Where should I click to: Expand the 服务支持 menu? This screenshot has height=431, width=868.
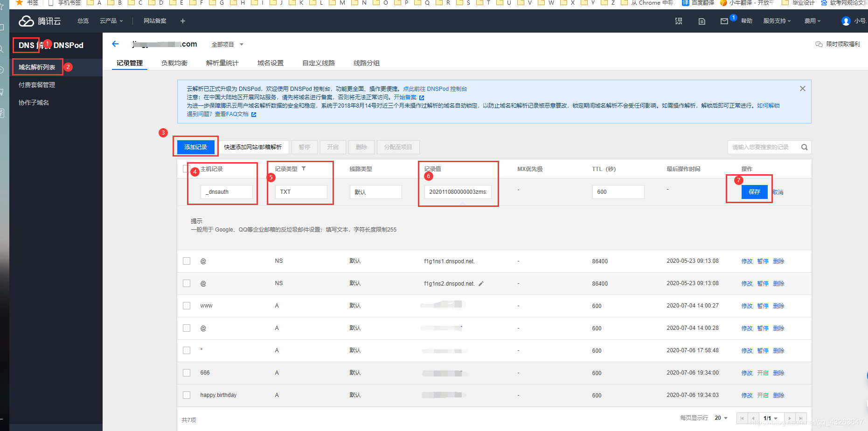777,21
